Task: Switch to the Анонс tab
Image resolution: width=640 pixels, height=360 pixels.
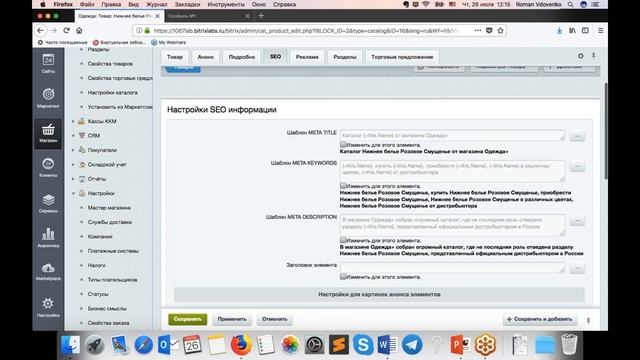Action: point(206,57)
